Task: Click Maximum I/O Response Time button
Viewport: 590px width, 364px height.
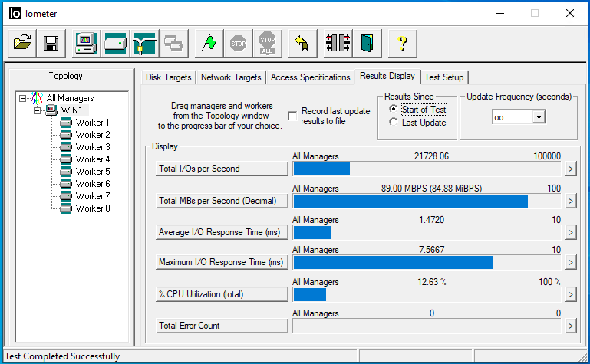Action: pyautogui.click(x=222, y=262)
